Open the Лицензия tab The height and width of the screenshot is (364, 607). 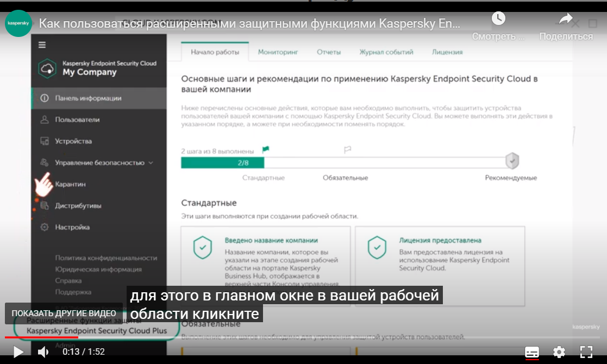point(447,52)
